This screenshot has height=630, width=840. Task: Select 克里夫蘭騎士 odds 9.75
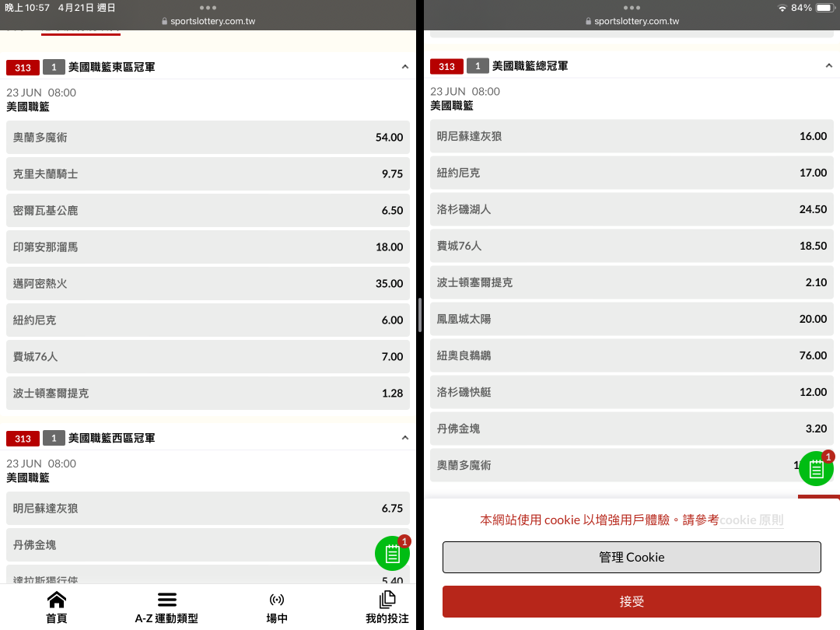(x=208, y=173)
